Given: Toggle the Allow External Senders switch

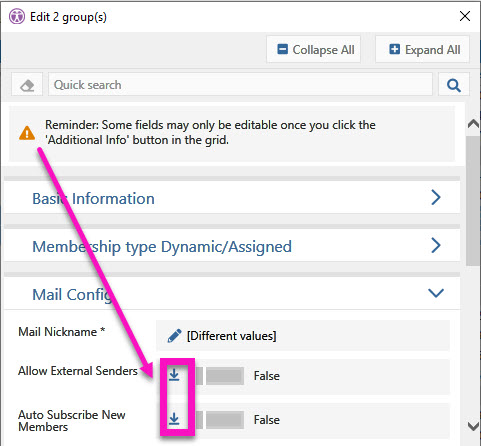Looking at the screenshot, I should tap(220, 376).
